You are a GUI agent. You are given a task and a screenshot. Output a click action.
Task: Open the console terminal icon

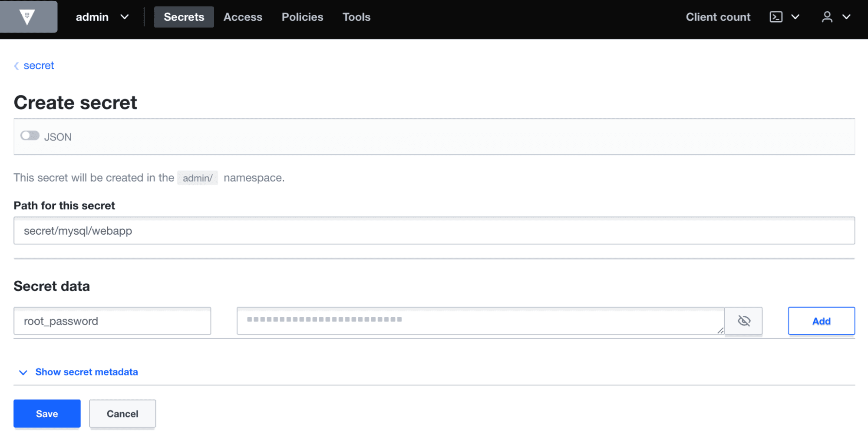coord(776,17)
